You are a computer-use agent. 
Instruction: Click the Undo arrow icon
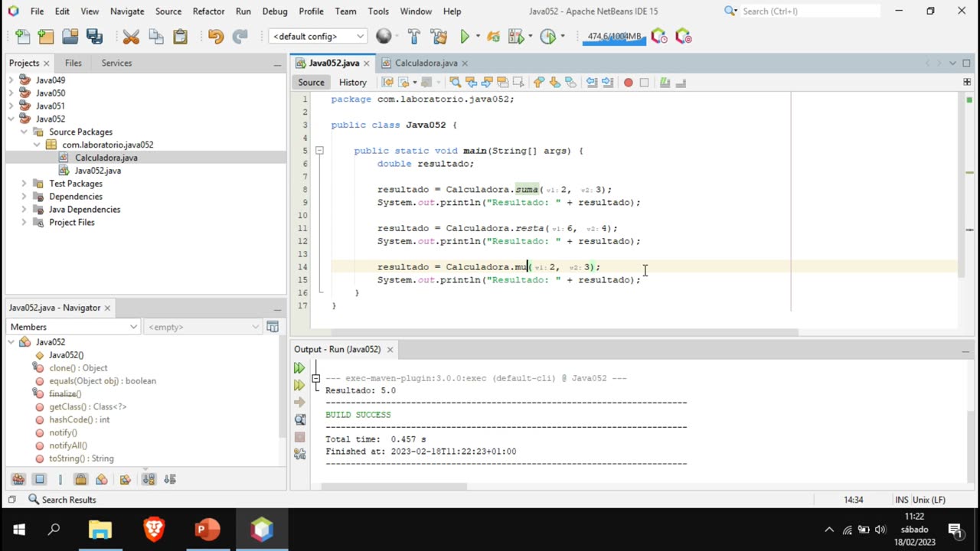coord(215,36)
